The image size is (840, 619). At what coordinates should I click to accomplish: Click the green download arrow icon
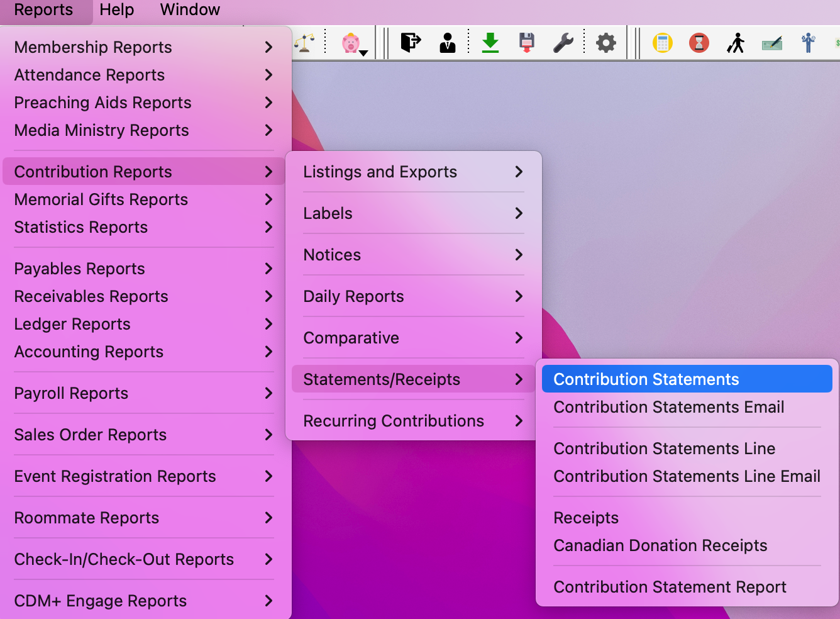pyautogui.click(x=490, y=43)
